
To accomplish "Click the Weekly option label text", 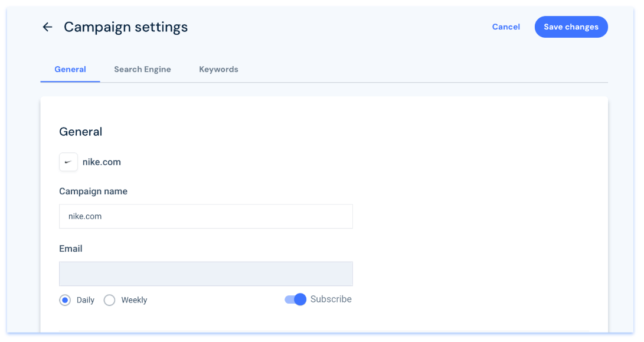I will [134, 300].
